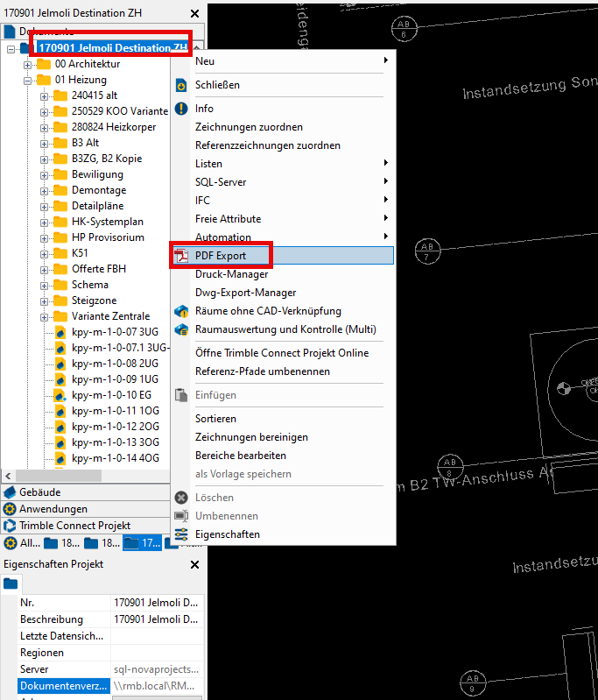The height and width of the screenshot is (700, 598).
Task: Expand the Bewilligung folder
Action: click(44, 175)
